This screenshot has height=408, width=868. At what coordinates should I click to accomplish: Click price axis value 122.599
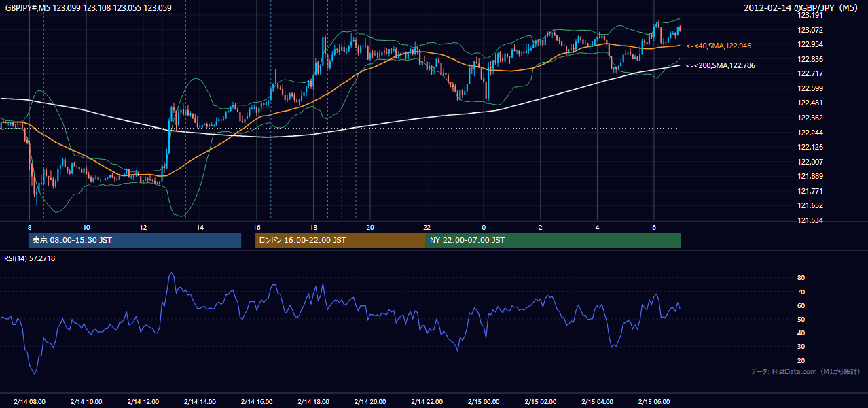[x=811, y=88]
